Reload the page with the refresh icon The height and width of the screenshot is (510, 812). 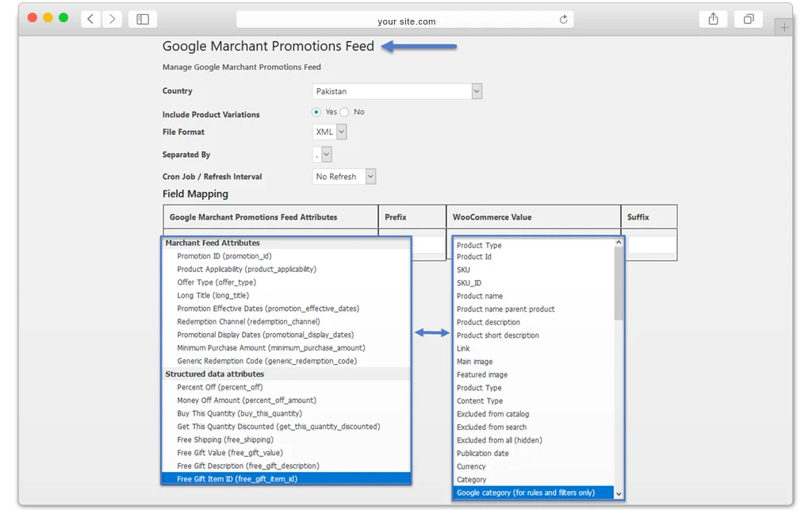click(564, 20)
